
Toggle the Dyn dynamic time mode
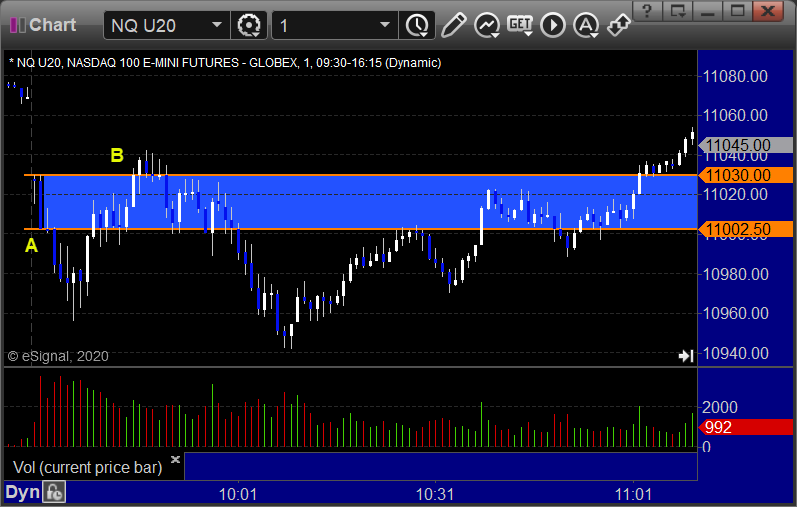(x=22, y=492)
